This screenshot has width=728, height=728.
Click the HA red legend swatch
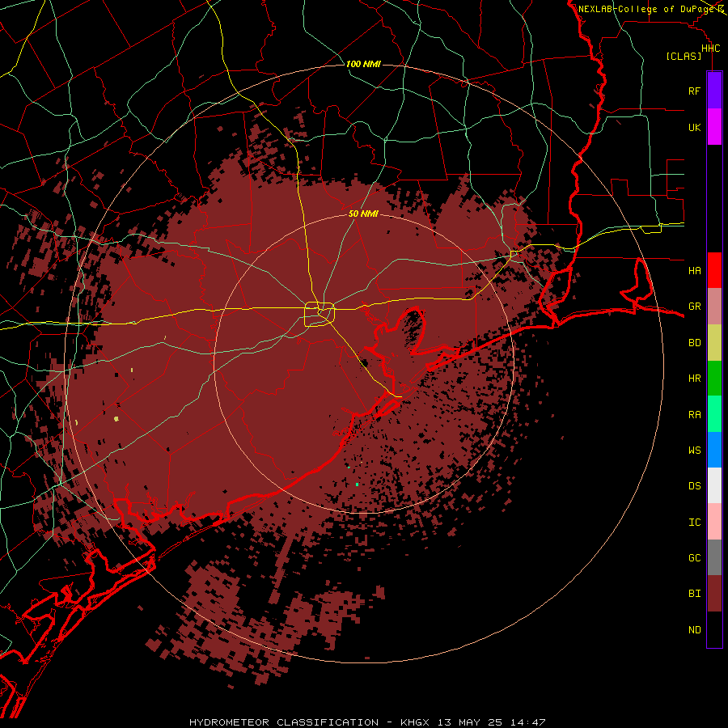(x=714, y=270)
